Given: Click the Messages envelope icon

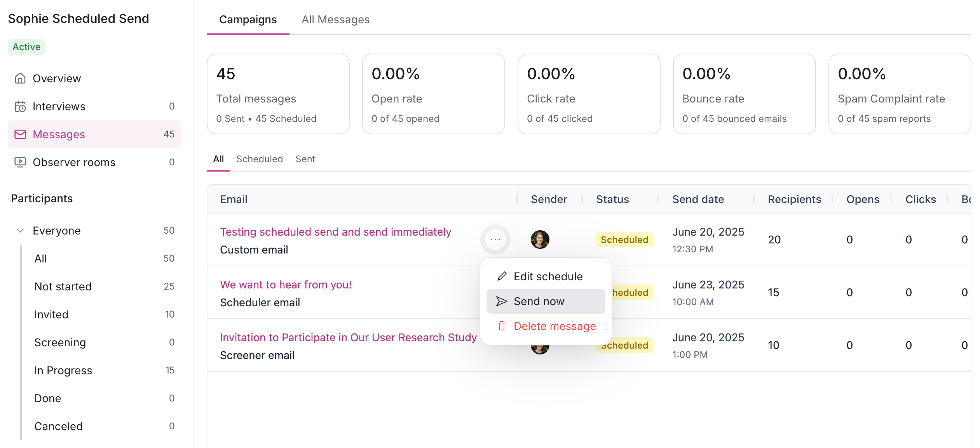Looking at the screenshot, I should click(x=20, y=134).
